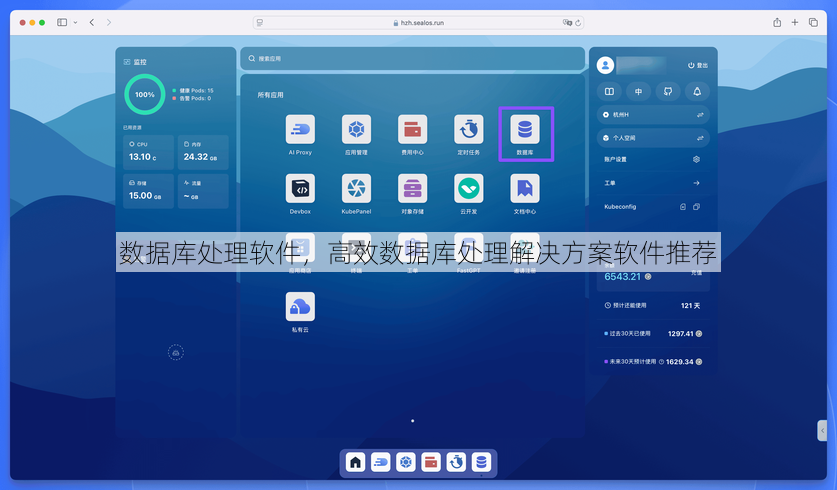The height and width of the screenshot is (490, 837).
Task: Click the Safari address bar hzh.sealos.run
Action: pos(418,22)
